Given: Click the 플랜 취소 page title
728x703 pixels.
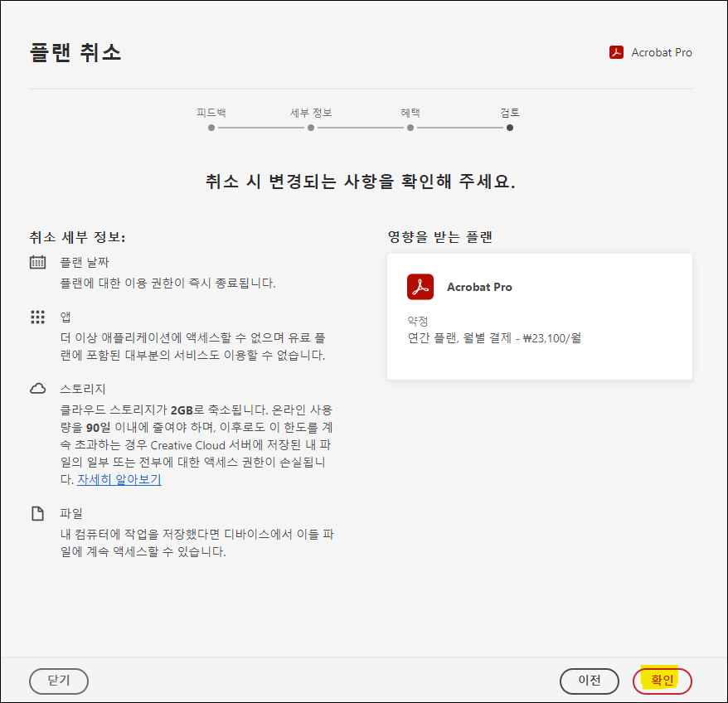Looking at the screenshot, I should pos(75,52).
